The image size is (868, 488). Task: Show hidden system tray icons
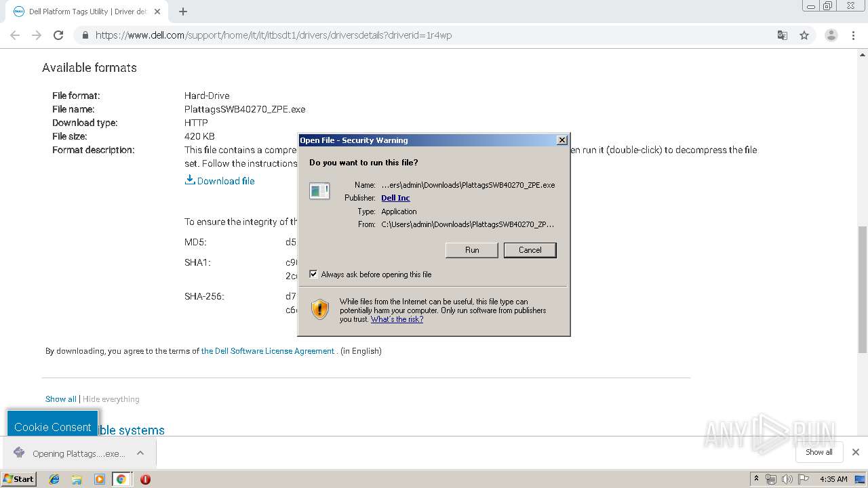756,479
